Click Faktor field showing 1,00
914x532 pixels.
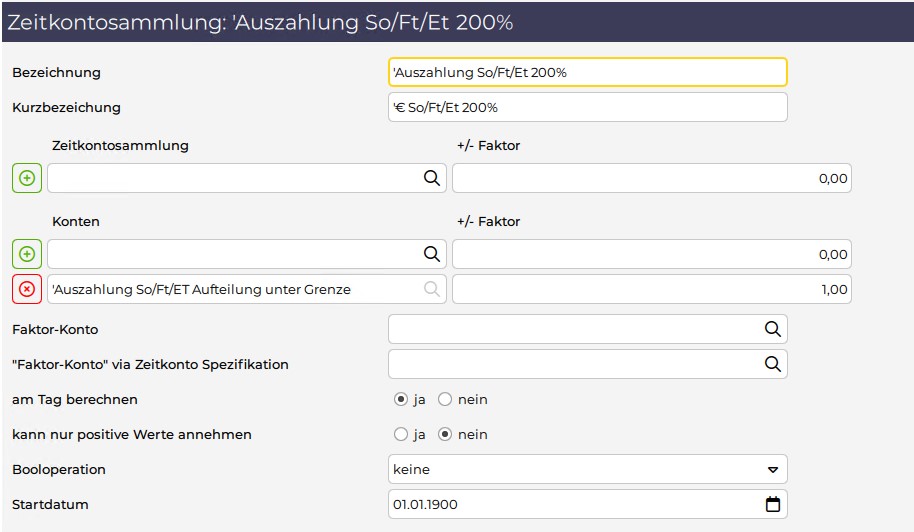(x=652, y=289)
